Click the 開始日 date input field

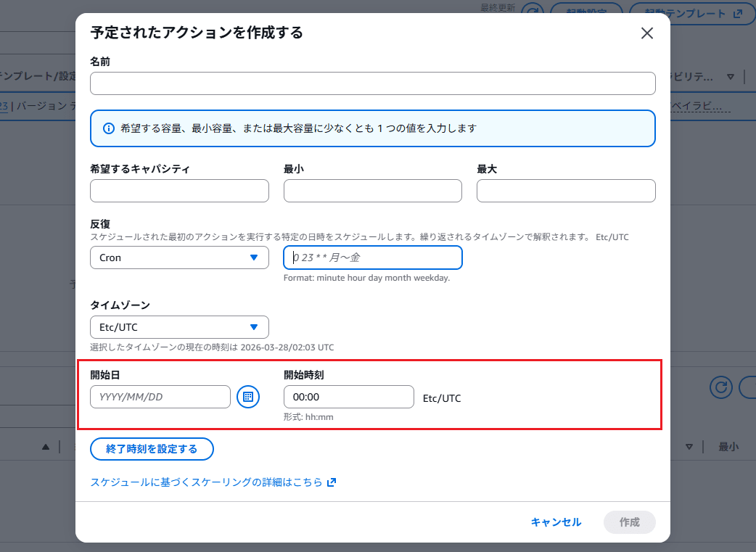160,397
